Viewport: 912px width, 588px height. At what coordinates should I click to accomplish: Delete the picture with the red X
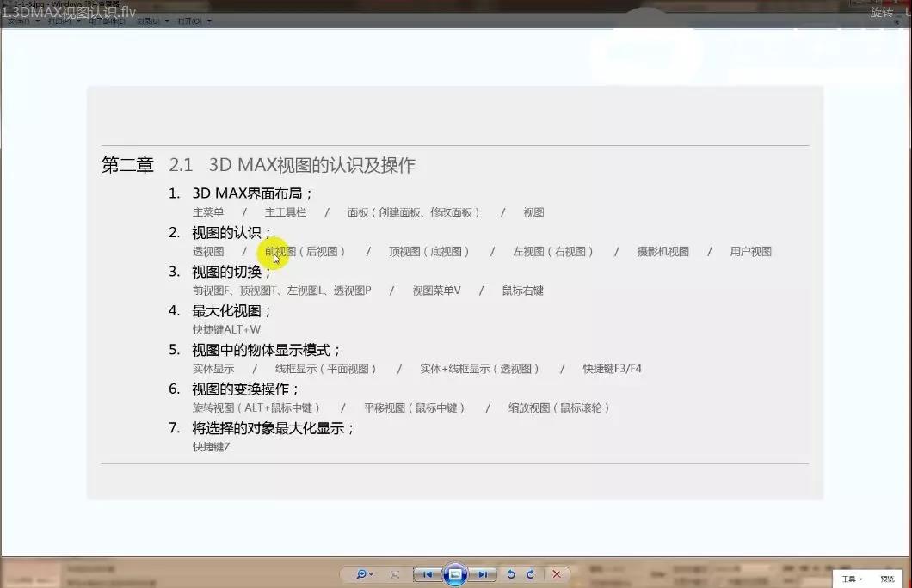click(557, 574)
